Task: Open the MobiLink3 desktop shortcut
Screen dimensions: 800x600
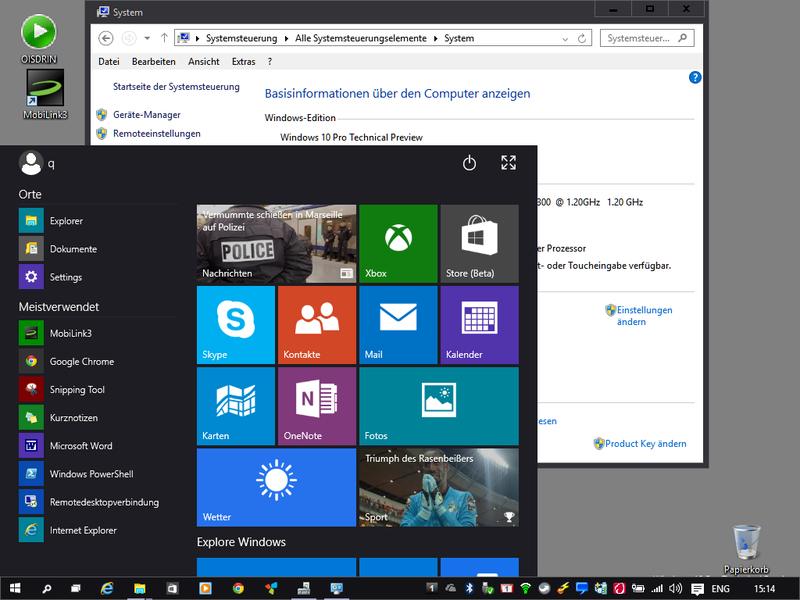Action: (45, 94)
